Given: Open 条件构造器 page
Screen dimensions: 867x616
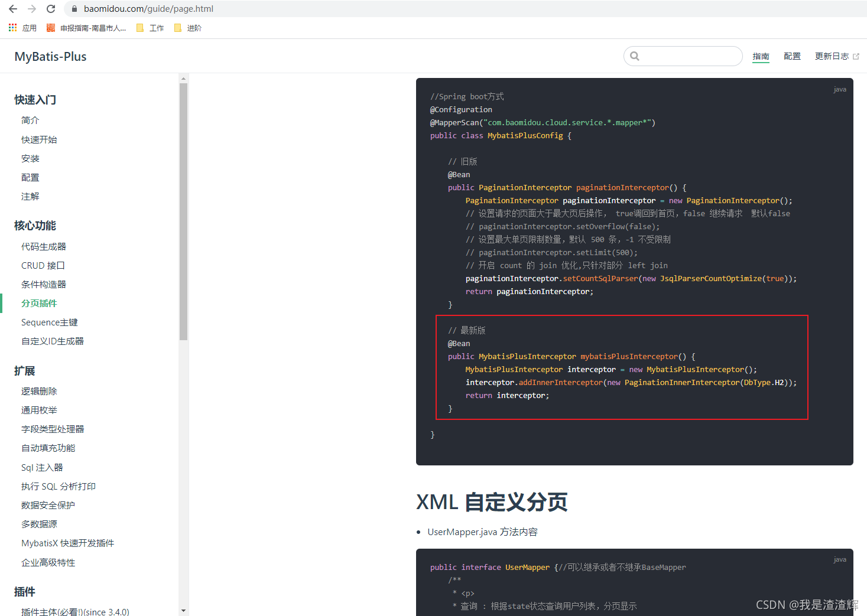Looking at the screenshot, I should pos(44,284).
